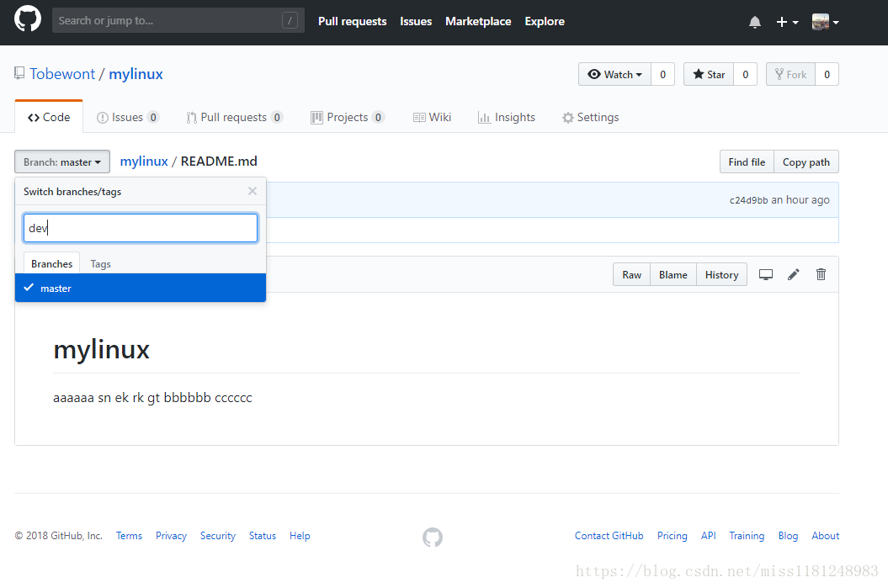Open the user avatar menu
Image resolution: width=888 pixels, height=588 pixels.
tap(825, 22)
